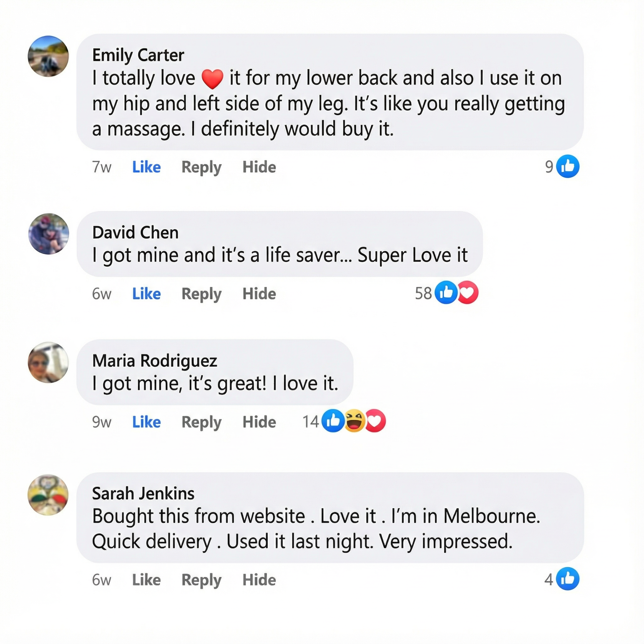The width and height of the screenshot is (644, 644).
Task: Hide Maria Rodriguez's comment
Action: [x=259, y=422]
